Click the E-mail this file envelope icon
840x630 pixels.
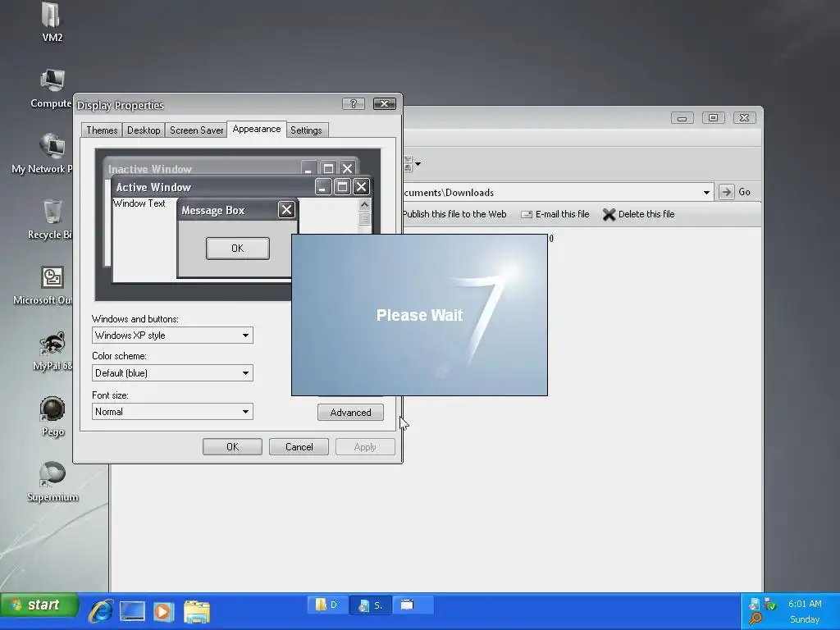click(x=527, y=214)
